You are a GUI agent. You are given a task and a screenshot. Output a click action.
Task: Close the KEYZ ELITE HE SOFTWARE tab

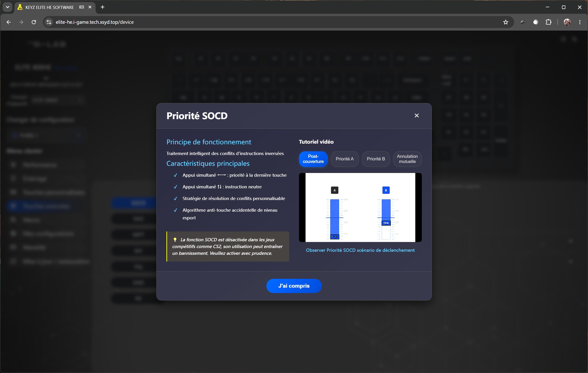(x=90, y=7)
